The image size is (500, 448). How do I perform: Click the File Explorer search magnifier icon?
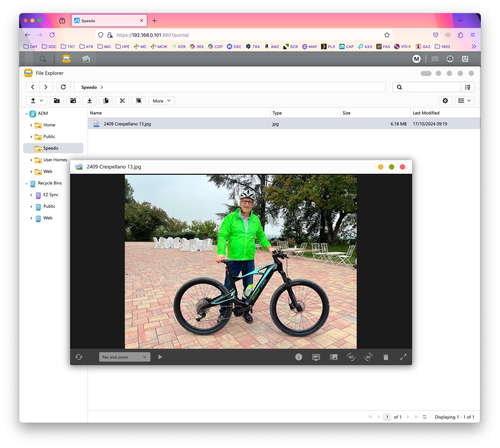[x=399, y=87]
